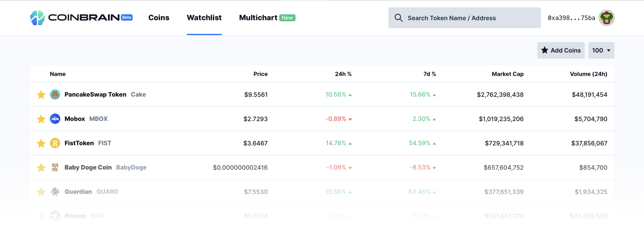Select the Watchlist tab
The image size is (644, 237).
[204, 18]
